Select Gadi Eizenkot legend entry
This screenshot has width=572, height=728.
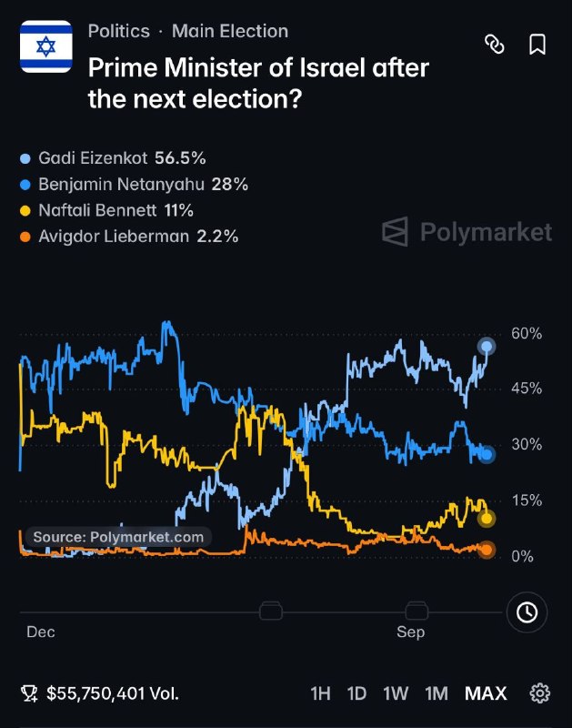tap(113, 158)
